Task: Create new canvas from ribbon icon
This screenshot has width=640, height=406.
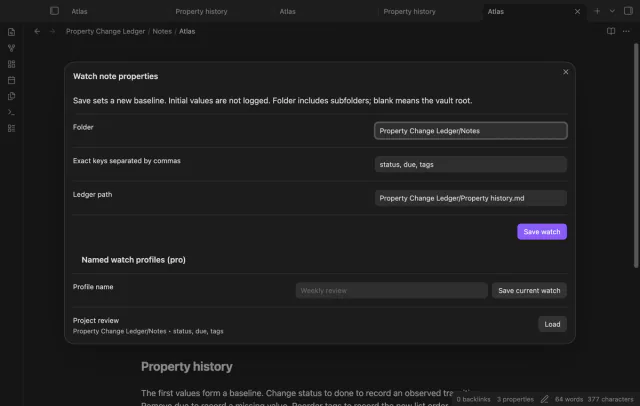Action: tap(11, 64)
